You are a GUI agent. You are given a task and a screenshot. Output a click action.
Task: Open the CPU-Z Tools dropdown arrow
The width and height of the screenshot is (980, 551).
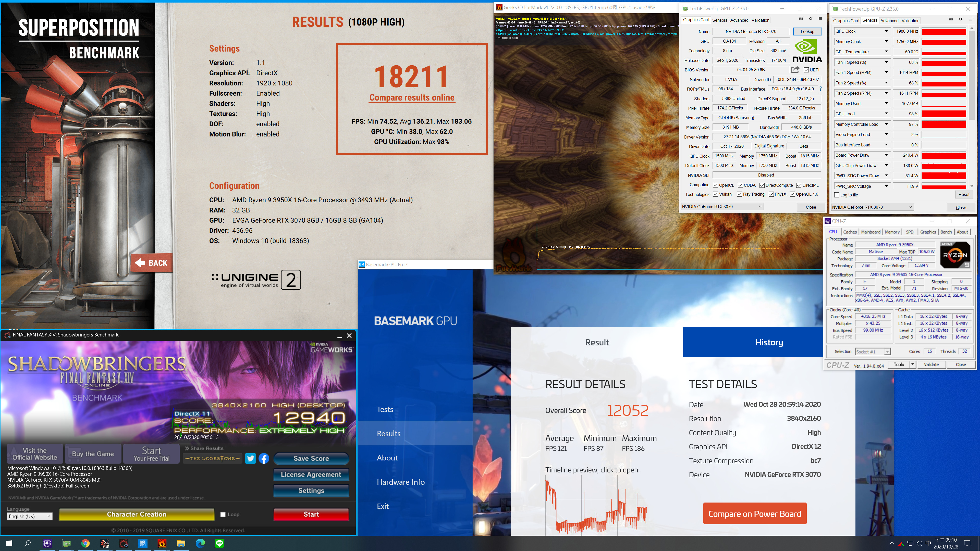pos(912,364)
